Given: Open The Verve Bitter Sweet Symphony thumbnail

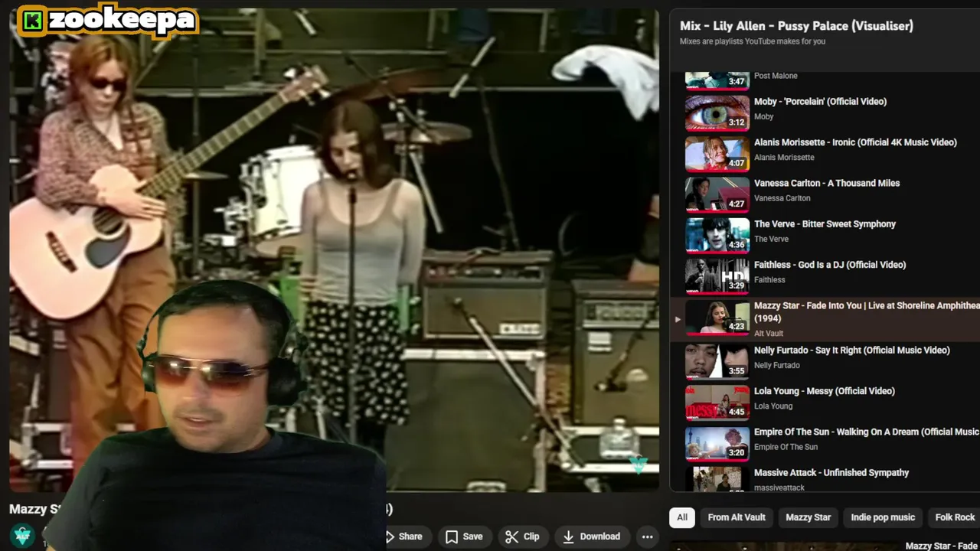Looking at the screenshot, I should click(717, 235).
